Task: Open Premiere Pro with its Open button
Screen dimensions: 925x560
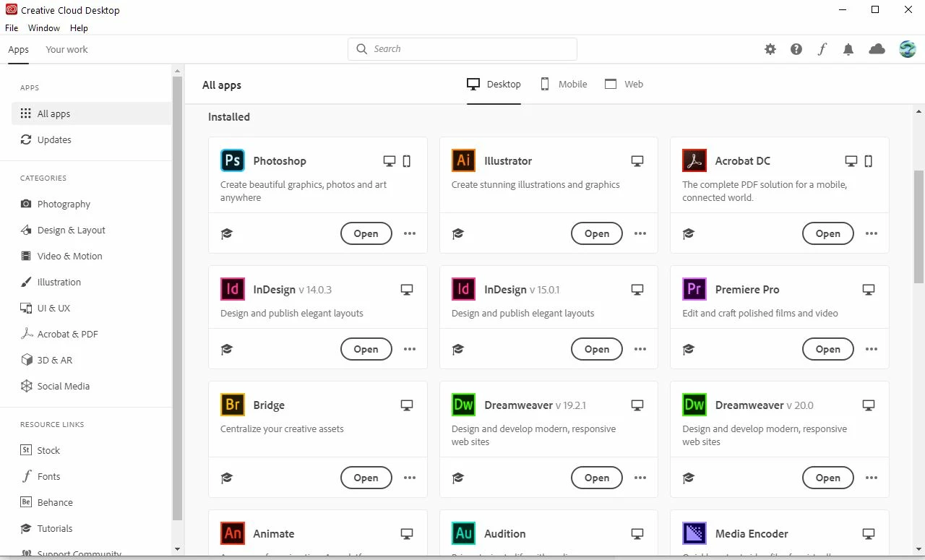Action: (828, 349)
